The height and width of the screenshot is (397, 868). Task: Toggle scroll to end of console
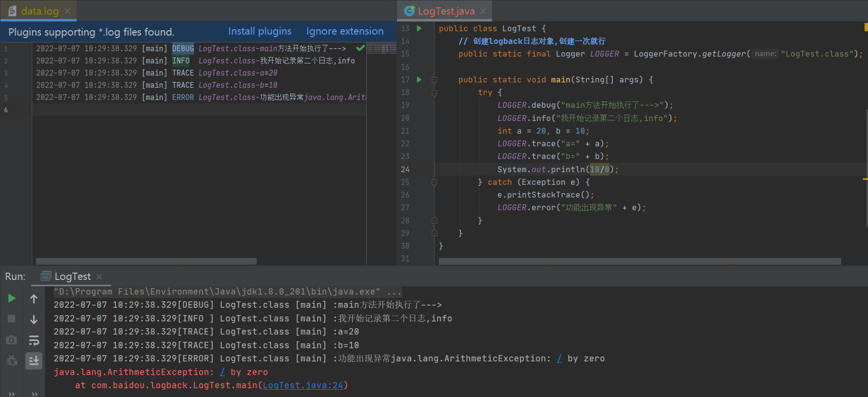point(34,361)
